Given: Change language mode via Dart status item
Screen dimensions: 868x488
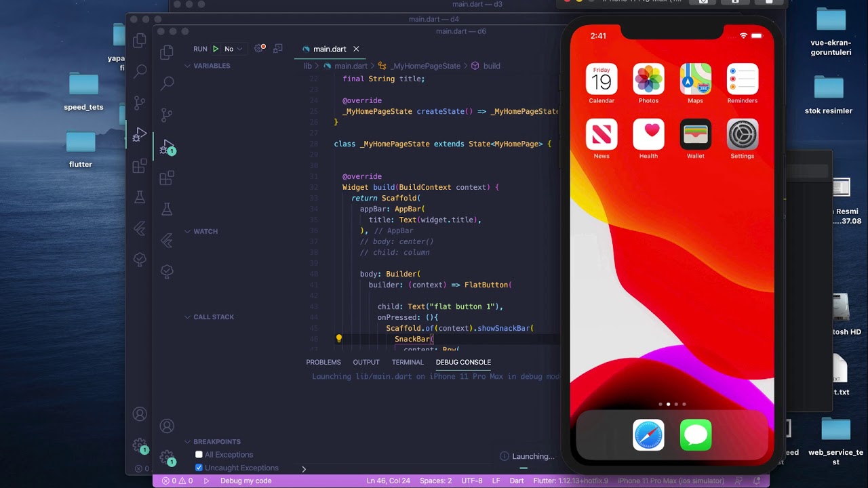Looking at the screenshot, I should 517,481.
